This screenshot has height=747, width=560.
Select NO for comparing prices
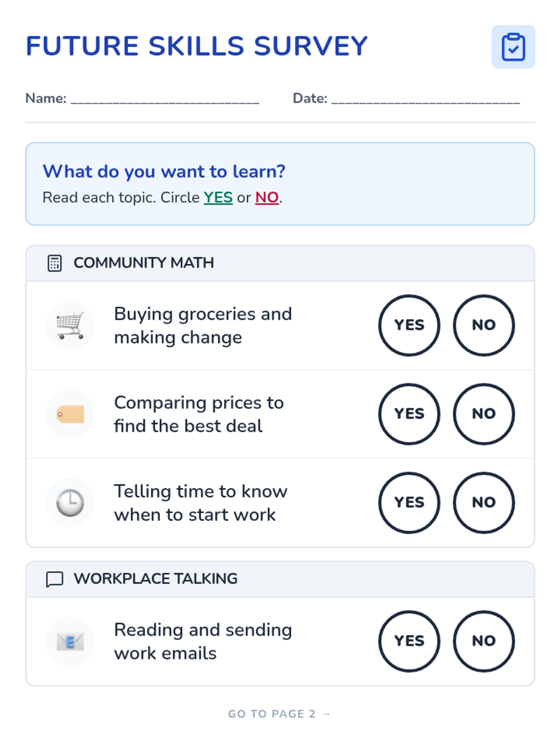(483, 414)
